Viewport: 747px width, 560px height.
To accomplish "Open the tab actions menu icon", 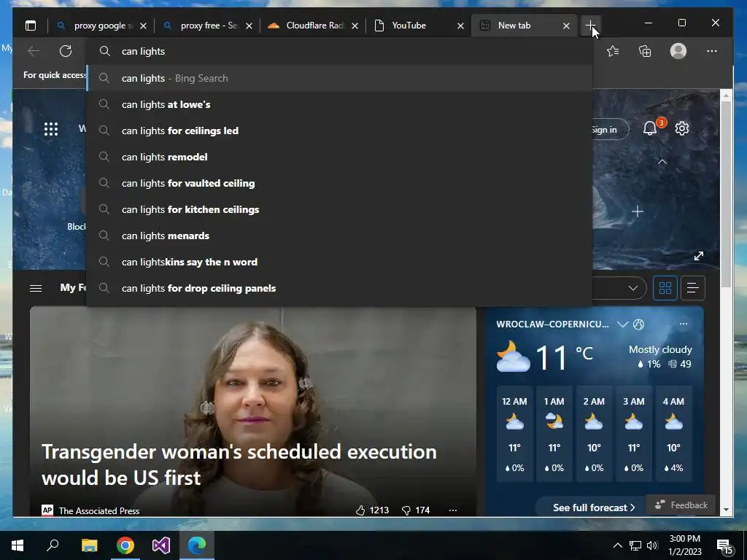I will coord(31,26).
